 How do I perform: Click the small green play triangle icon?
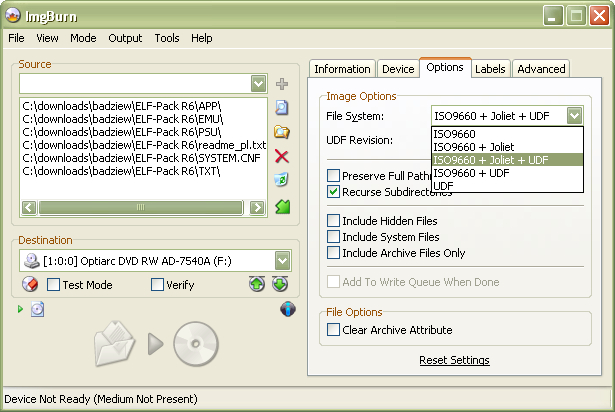pos(20,309)
